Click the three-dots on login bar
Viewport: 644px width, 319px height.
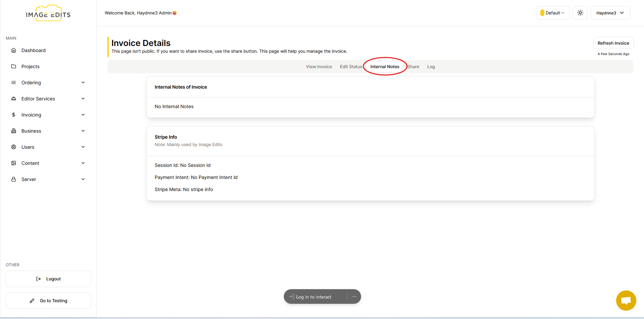[354, 297]
